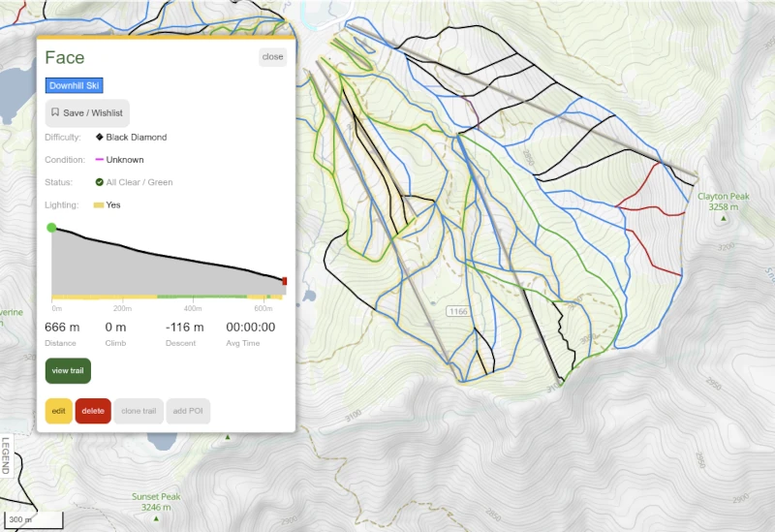This screenshot has height=532, width=775.
Task: Click the green All Clear status icon
Action: tap(100, 182)
